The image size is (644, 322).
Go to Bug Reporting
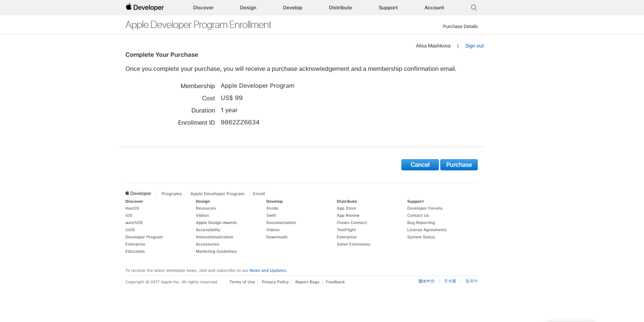[x=421, y=223]
